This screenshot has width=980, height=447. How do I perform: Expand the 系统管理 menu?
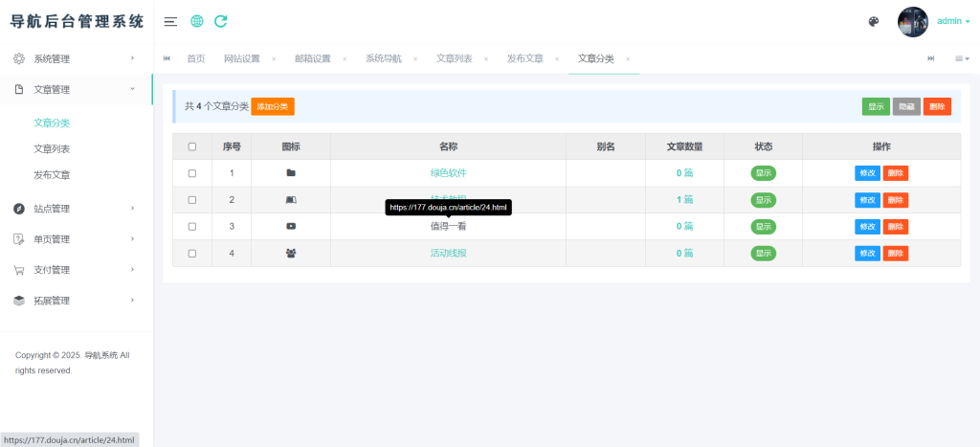click(77, 58)
